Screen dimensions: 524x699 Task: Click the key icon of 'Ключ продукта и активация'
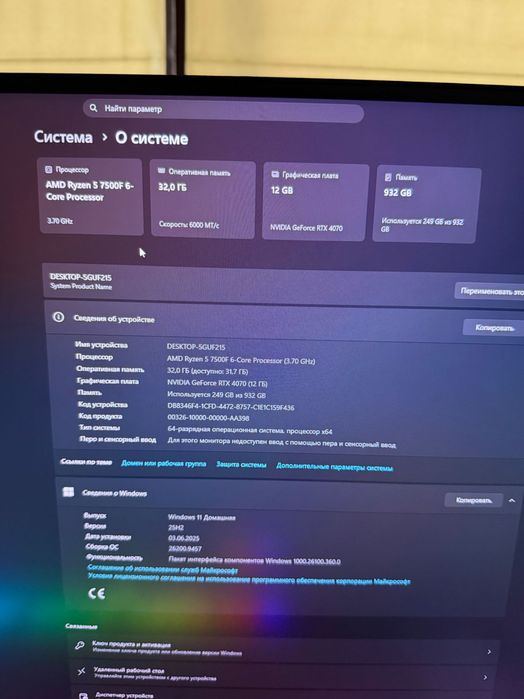tap(80, 645)
